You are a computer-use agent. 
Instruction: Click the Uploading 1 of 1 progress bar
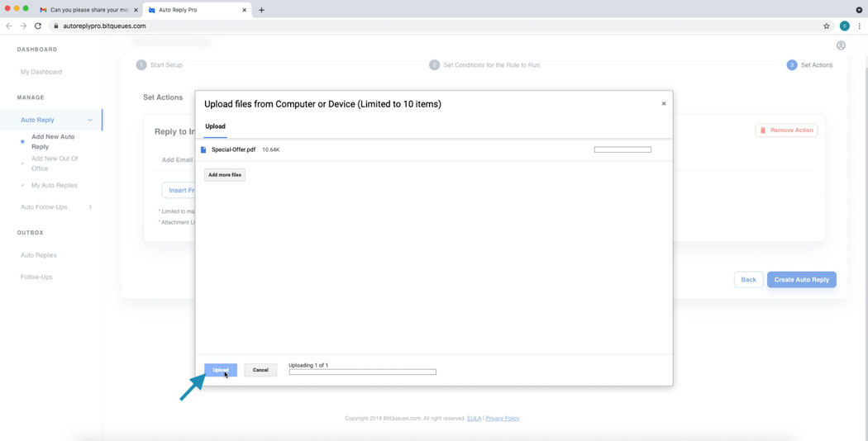click(363, 372)
